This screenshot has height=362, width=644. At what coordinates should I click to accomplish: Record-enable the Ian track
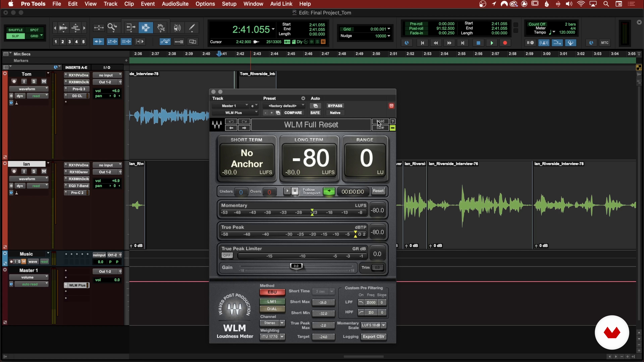[x=14, y=171]
